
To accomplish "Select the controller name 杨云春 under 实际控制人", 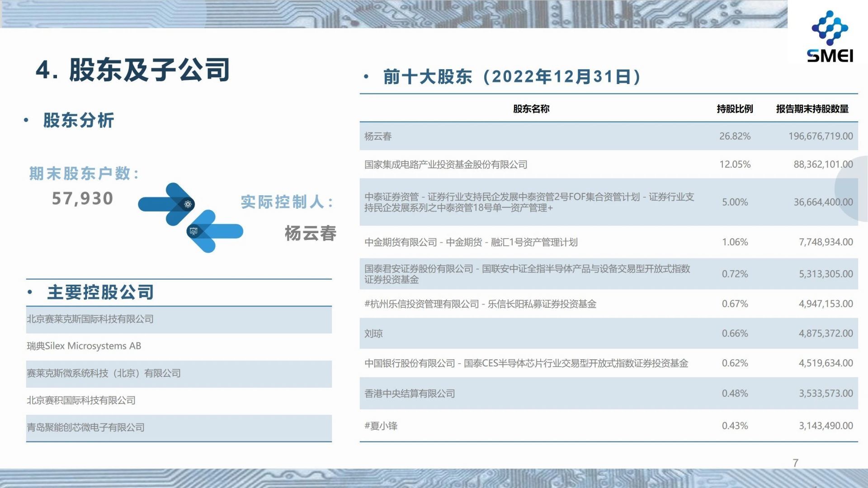I will click(311, 233).
